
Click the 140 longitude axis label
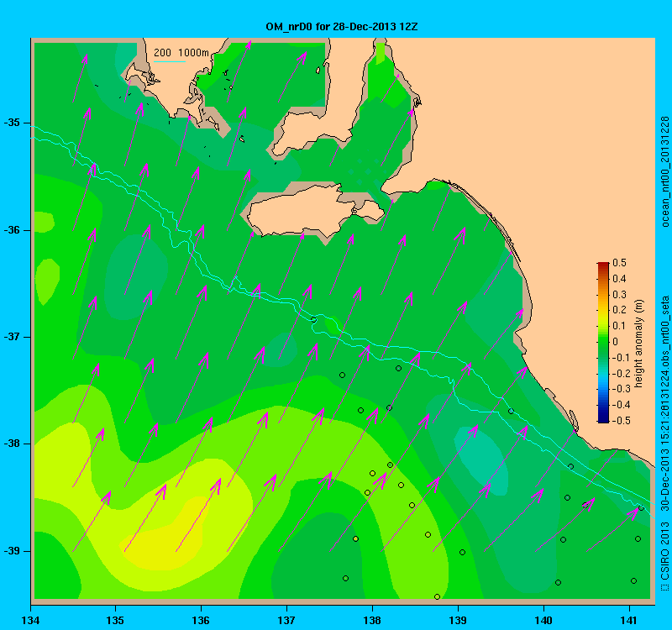click(543, 621)
